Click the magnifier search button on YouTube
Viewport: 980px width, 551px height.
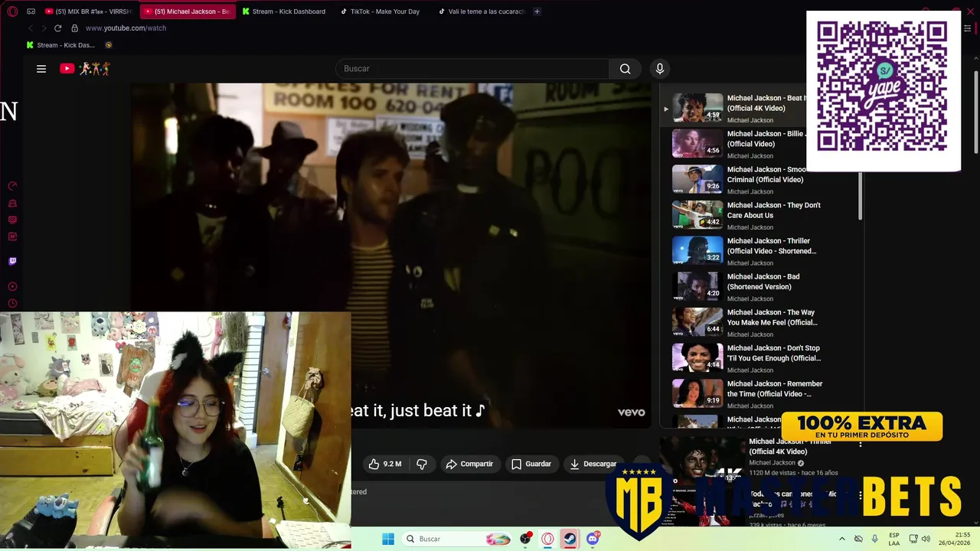click(x=626, y=69)
